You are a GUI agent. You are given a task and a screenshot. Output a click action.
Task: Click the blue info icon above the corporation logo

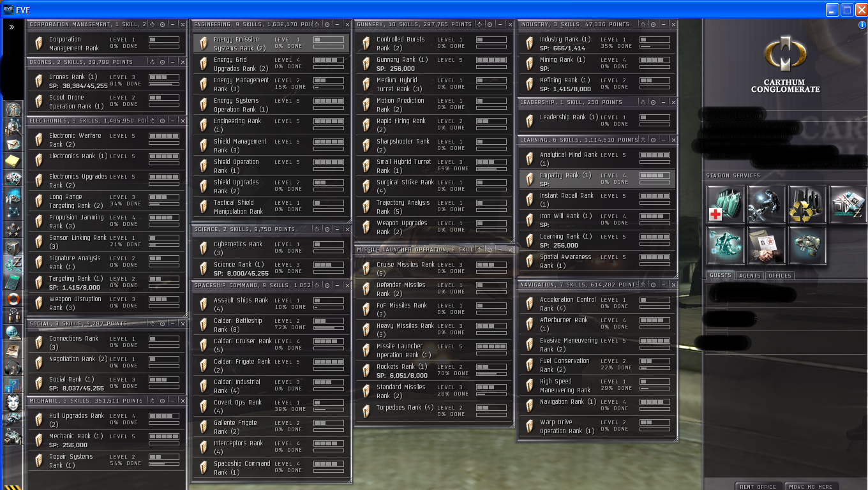coord(862,25)
